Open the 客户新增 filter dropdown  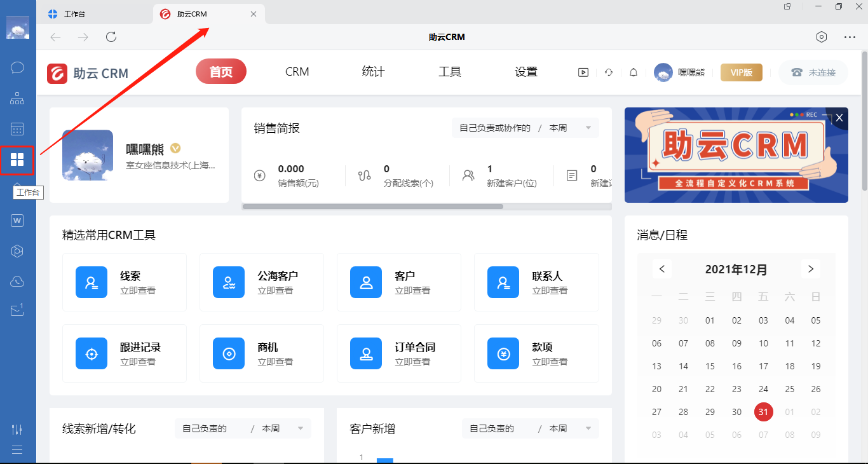tap(530, 428)
